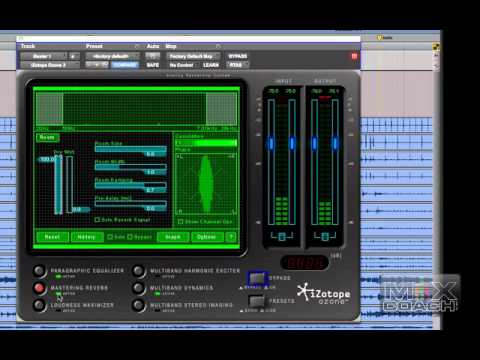The image size is (480, 360).
Task: Toggle Paragraphic Equalizer active indicator
Action: click(58, 277)
